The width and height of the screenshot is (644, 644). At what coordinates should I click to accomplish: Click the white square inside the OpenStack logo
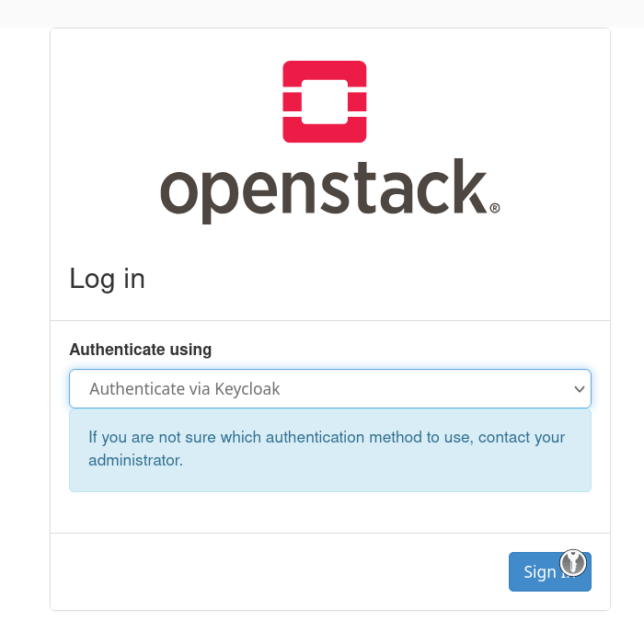325,102
